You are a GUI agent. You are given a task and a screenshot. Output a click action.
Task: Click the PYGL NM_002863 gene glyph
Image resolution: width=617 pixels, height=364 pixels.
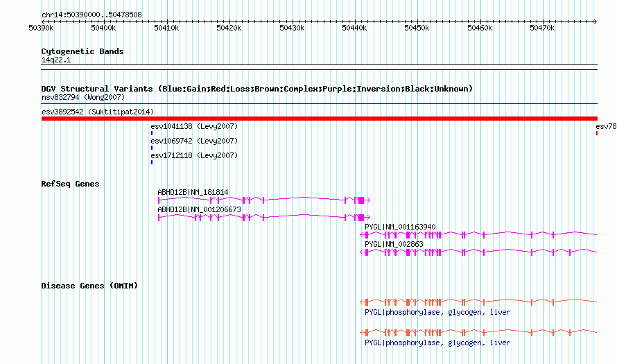tap(478, 252)
